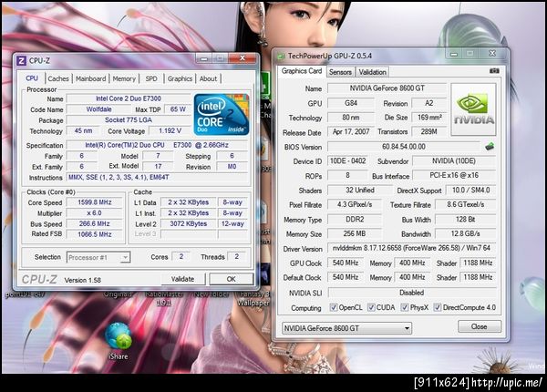Click the BIOS save chip icon in GPU-Z
Viewport: 547px width, 392px height.
tap(490, 147)
